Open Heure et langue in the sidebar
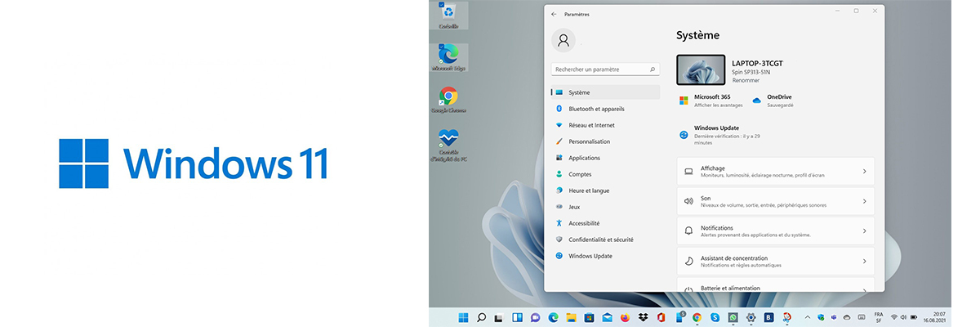The height and width of the screenshot is (327, 980). (x=605, y=190)
